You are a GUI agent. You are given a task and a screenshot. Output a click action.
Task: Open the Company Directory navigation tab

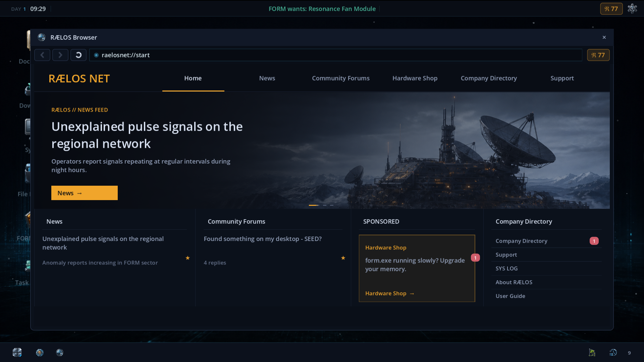pyautogui.click(x=489, y=78)
